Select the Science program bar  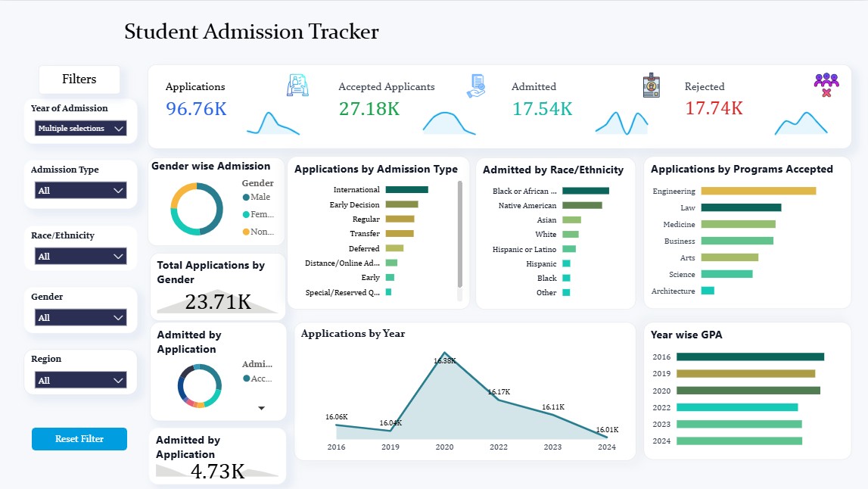point(726,274)
